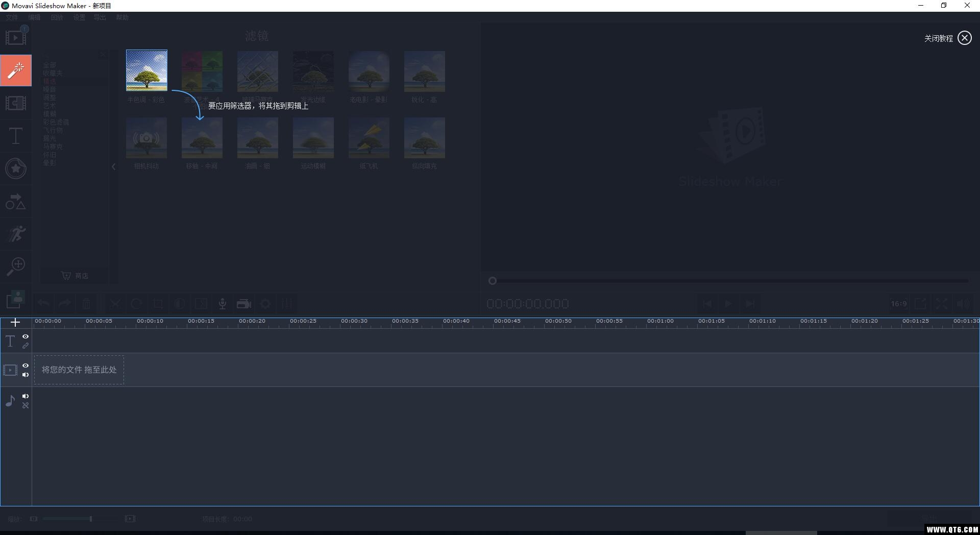Click the Split scissors icon
Image resolution: width=980 pixels, height=535 pixels.
[x=115, y=304]
